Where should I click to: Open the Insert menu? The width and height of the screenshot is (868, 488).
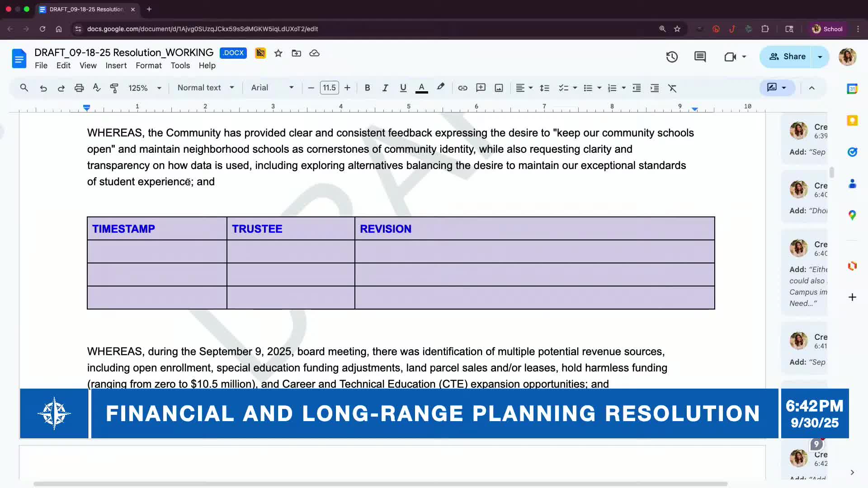coord(116,66)
